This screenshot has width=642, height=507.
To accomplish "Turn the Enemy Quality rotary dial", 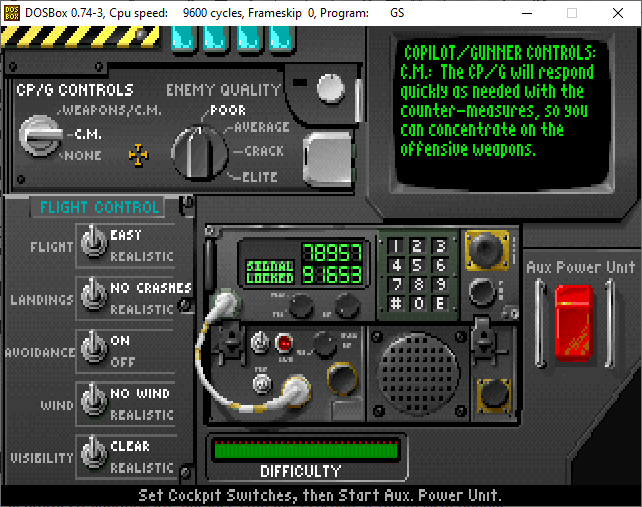I will (x=199, y=153).
